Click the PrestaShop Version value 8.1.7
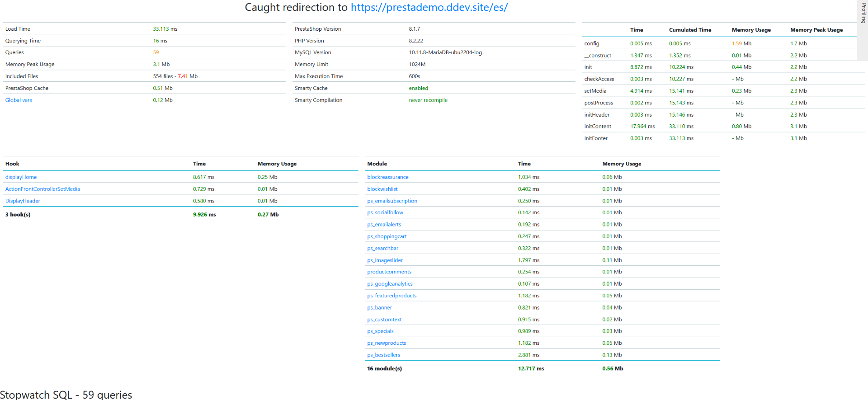Screen dimensions: 868x400 pos(415,29)
